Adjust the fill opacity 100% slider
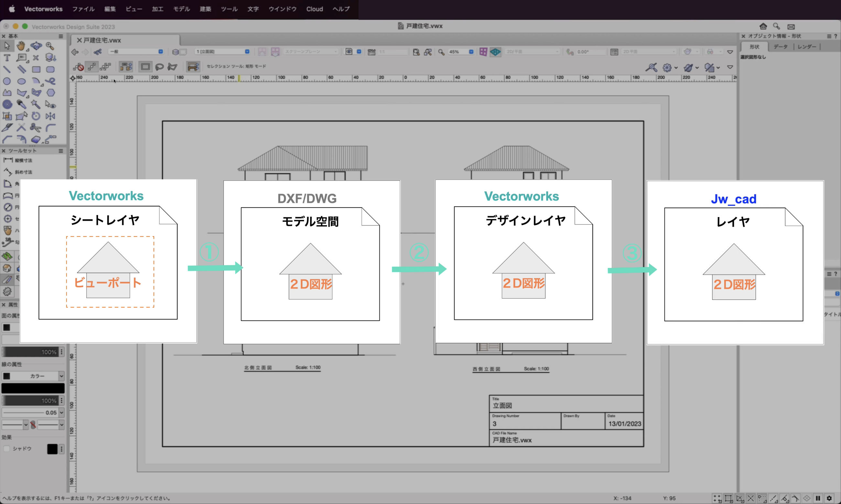 tap(30, 352)
